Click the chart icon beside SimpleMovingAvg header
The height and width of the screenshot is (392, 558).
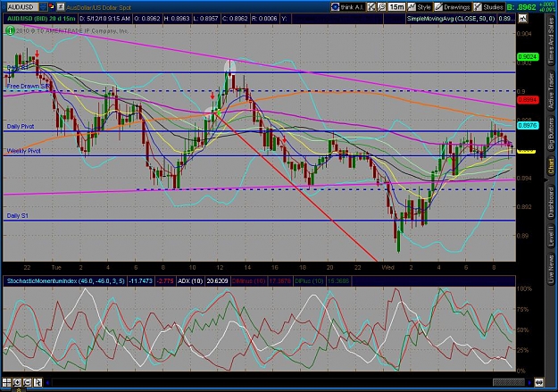522,19
